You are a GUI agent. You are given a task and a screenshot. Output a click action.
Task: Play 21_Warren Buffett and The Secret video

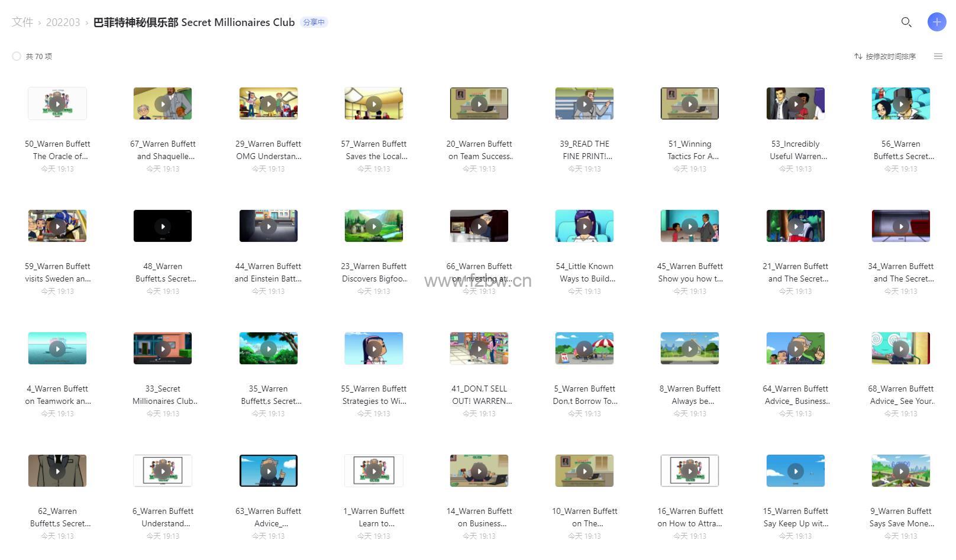click(x=796, y=226)
